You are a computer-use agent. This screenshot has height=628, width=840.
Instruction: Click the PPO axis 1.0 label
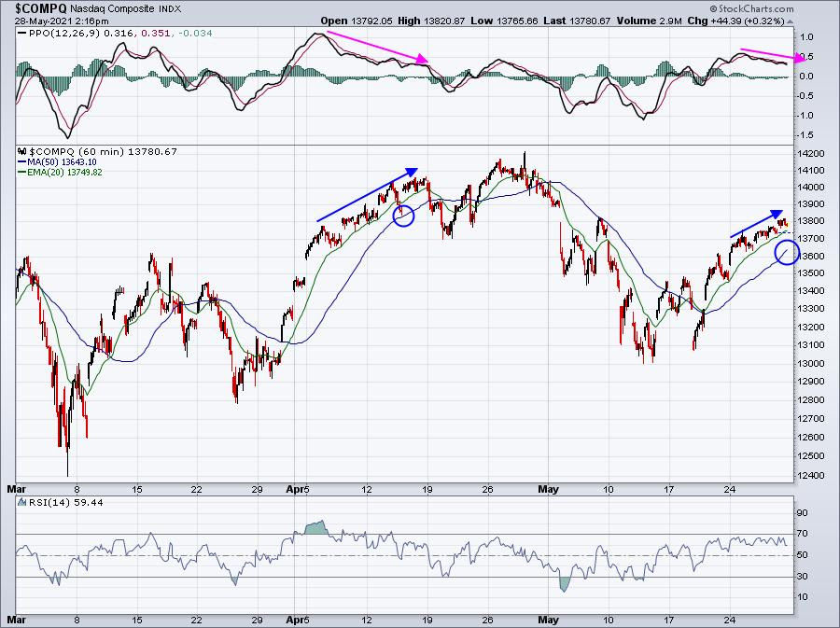point(806,37)
